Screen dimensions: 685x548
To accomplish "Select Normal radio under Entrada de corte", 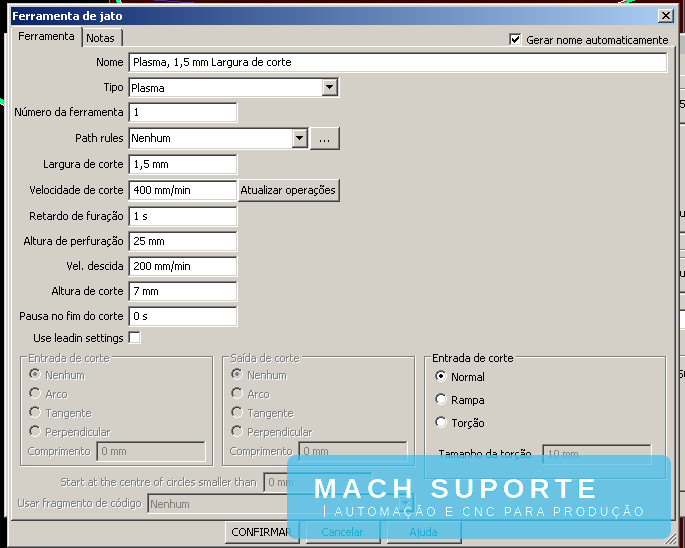I will point(441,377).
